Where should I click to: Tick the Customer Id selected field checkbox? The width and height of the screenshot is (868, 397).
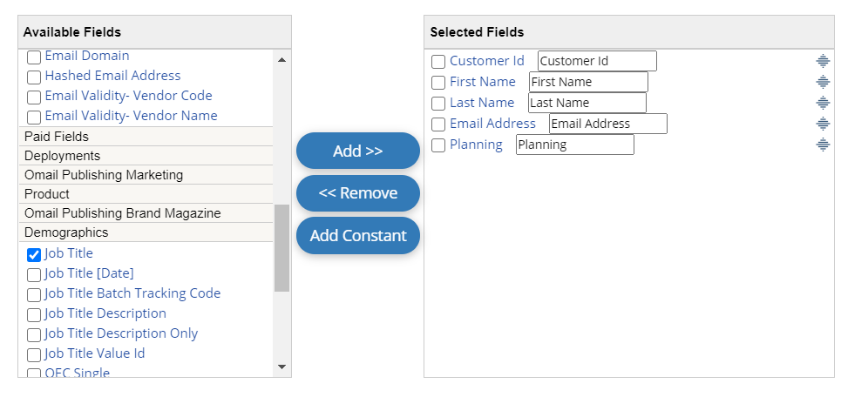[x=438, y=62]
